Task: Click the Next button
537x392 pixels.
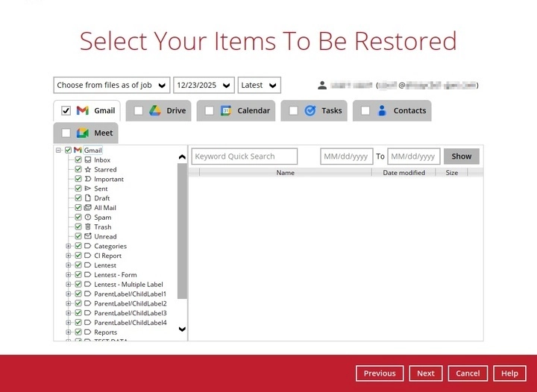Action: (426, 373)
